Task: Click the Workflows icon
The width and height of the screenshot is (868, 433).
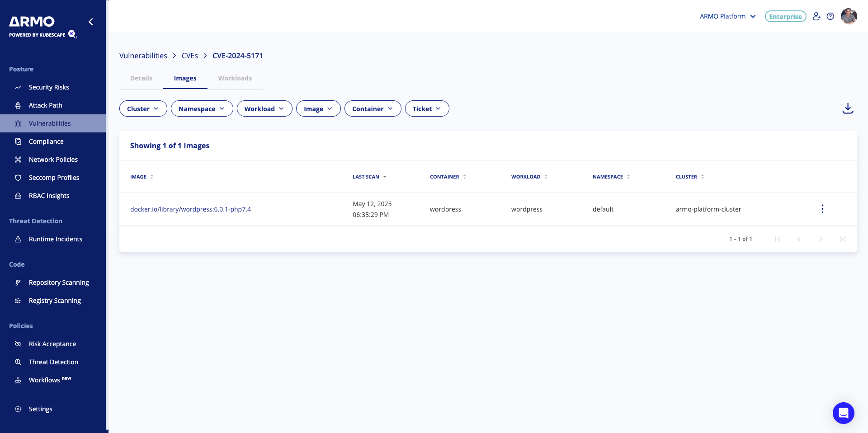Action: click(18, 380)
